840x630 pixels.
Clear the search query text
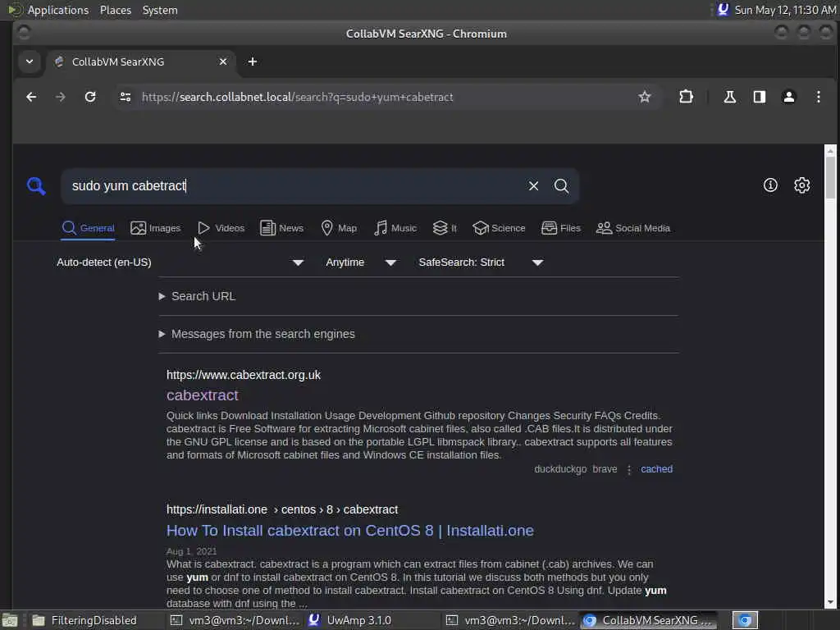[533, 186]
